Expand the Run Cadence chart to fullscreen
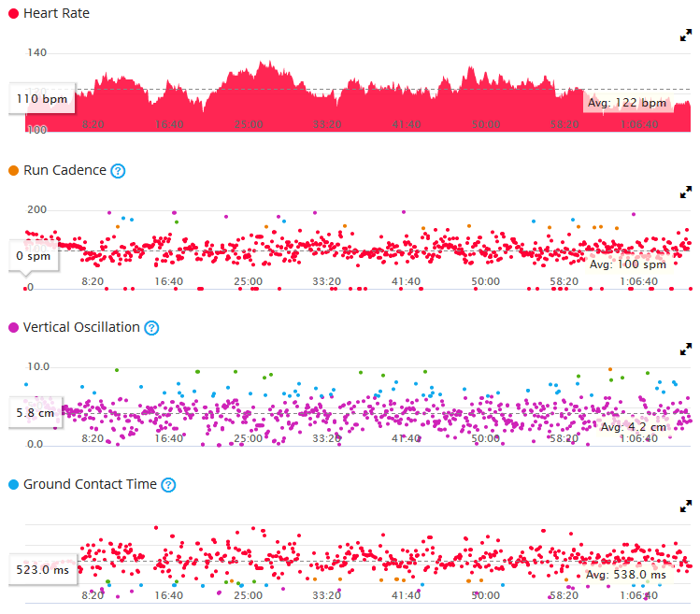The height and width of the screenshot is (614, 700). point(686,192)
